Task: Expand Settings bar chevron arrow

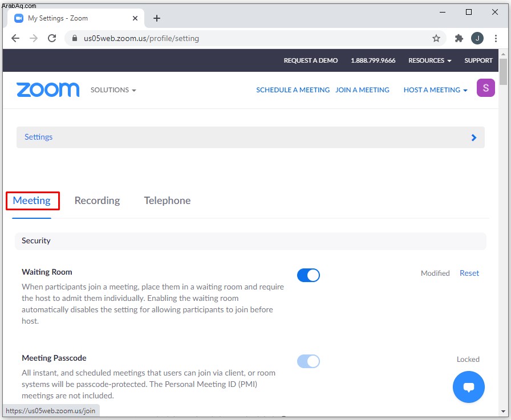Action: point(474,137)
